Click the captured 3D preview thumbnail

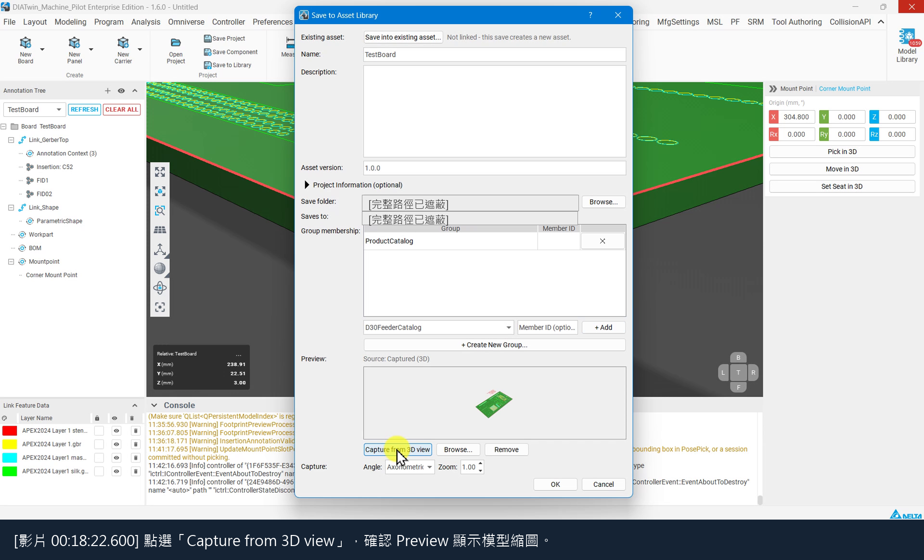tap(494, 404)
